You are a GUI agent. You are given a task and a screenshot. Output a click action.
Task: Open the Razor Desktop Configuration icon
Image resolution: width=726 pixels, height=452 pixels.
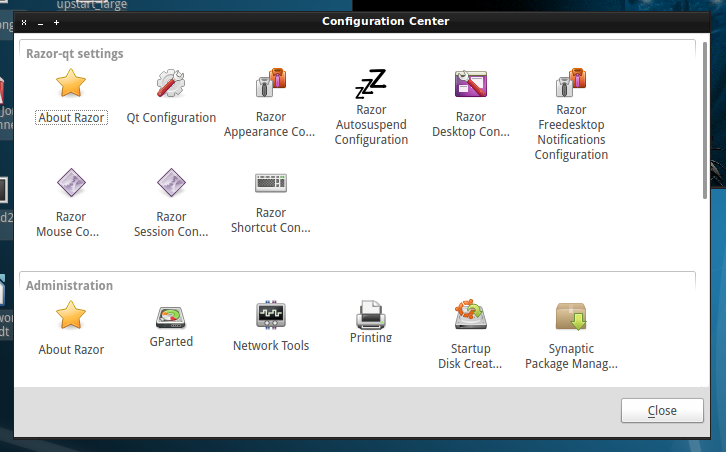[x=471, y=83]
